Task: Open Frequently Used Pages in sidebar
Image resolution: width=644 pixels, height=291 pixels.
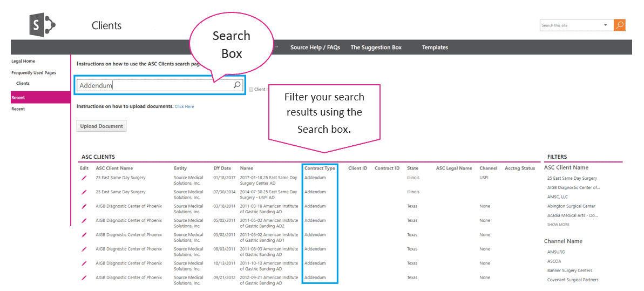Action: pos(33,73)
